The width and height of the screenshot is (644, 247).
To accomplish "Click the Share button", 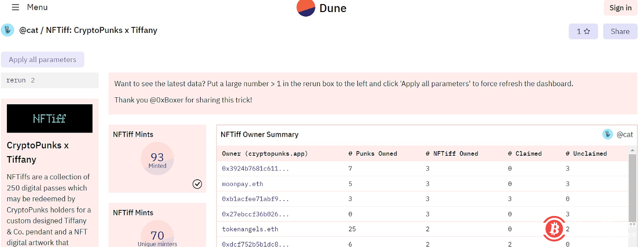I will pyautogui.click(x=620, y=32).
